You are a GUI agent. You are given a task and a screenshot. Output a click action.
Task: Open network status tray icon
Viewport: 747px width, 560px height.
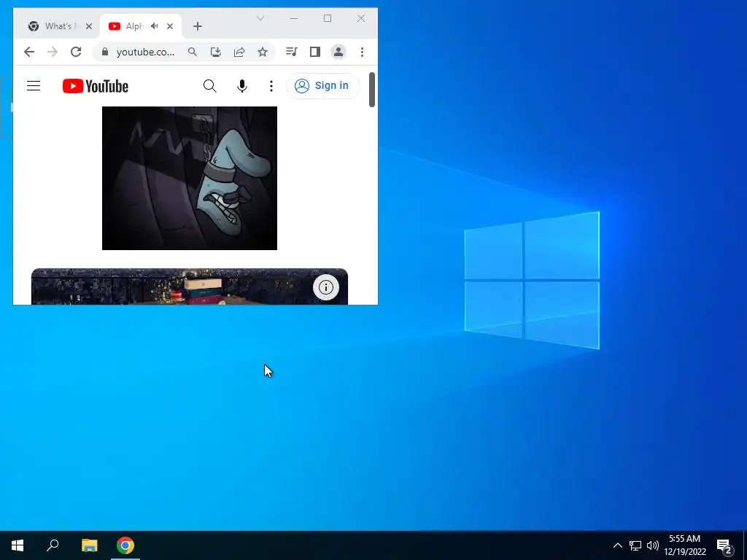[635, 545]
